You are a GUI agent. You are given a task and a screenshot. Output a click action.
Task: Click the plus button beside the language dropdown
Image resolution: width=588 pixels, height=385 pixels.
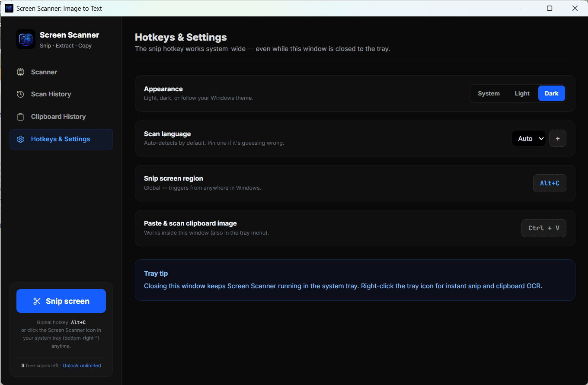(558, 138)
